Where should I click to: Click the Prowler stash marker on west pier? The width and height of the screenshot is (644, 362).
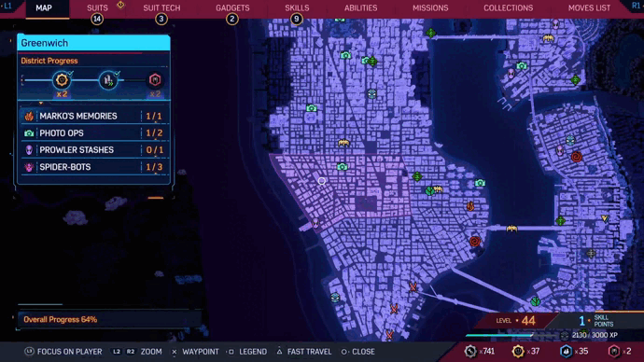pos(315,223)
